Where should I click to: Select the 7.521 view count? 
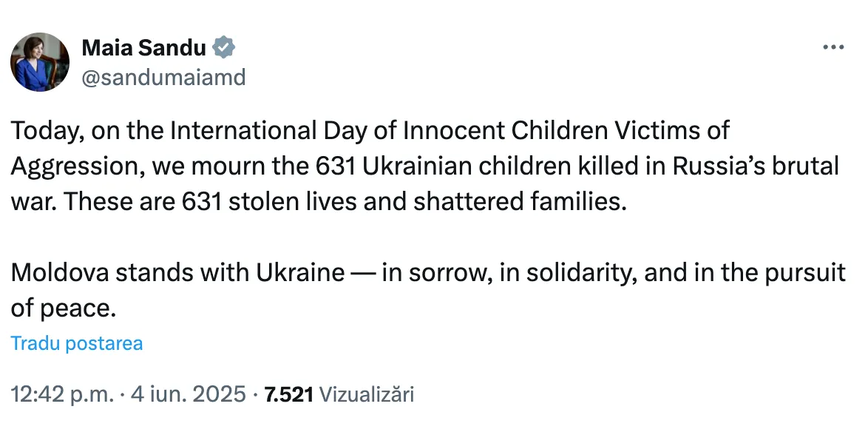point(289,394)
